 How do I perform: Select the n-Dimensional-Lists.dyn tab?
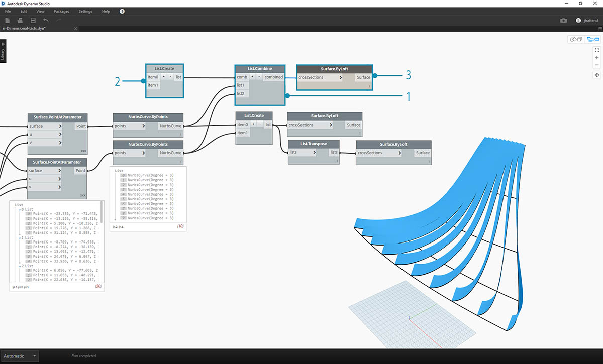point(25,29)
